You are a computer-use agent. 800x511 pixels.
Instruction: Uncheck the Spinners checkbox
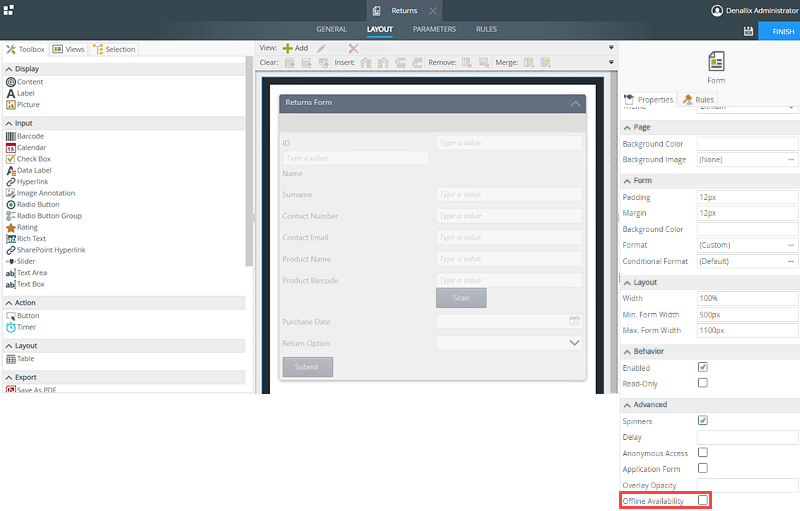point(703,421)
